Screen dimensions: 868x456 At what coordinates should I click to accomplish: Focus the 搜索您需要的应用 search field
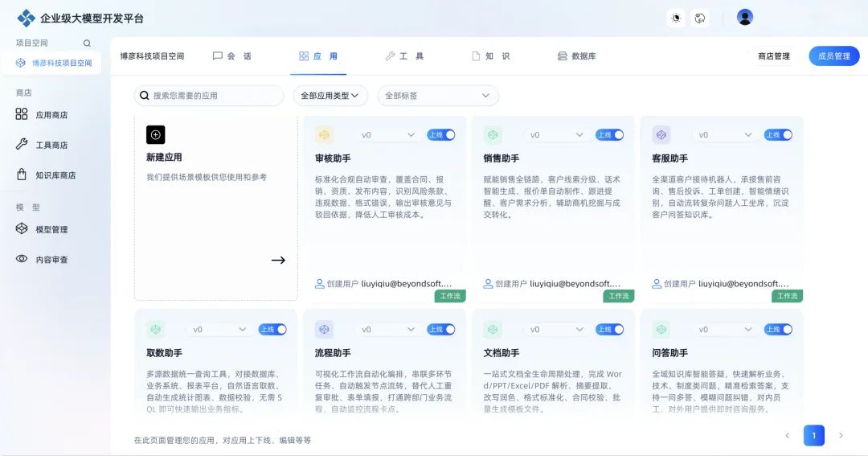pyautogui.click(x=209, y=95)
